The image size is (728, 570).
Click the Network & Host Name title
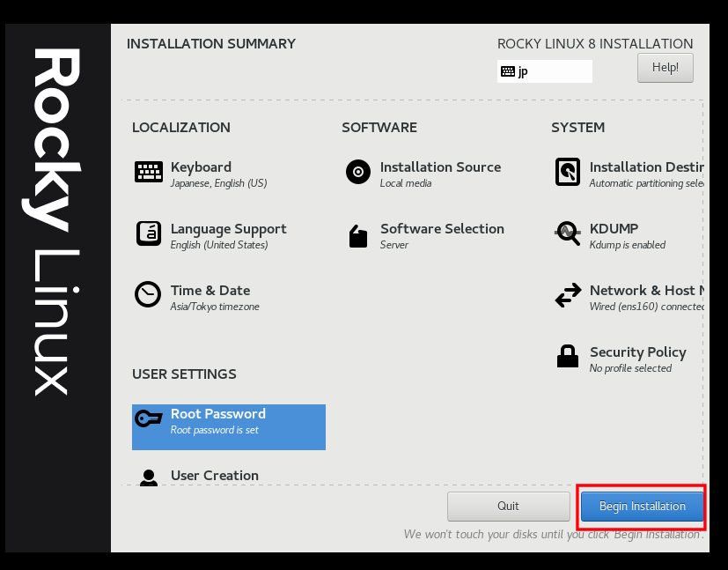646,291
